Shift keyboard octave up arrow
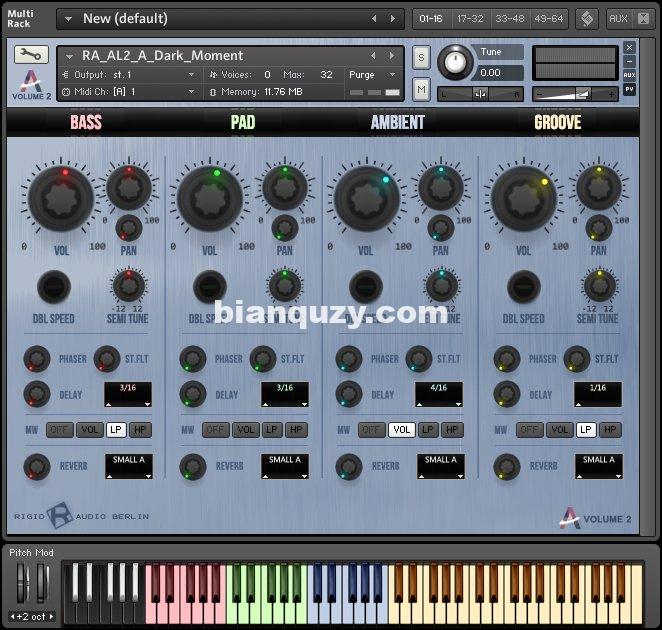The width and height of the screenshot is (662, 630). (x=52, y=616)
